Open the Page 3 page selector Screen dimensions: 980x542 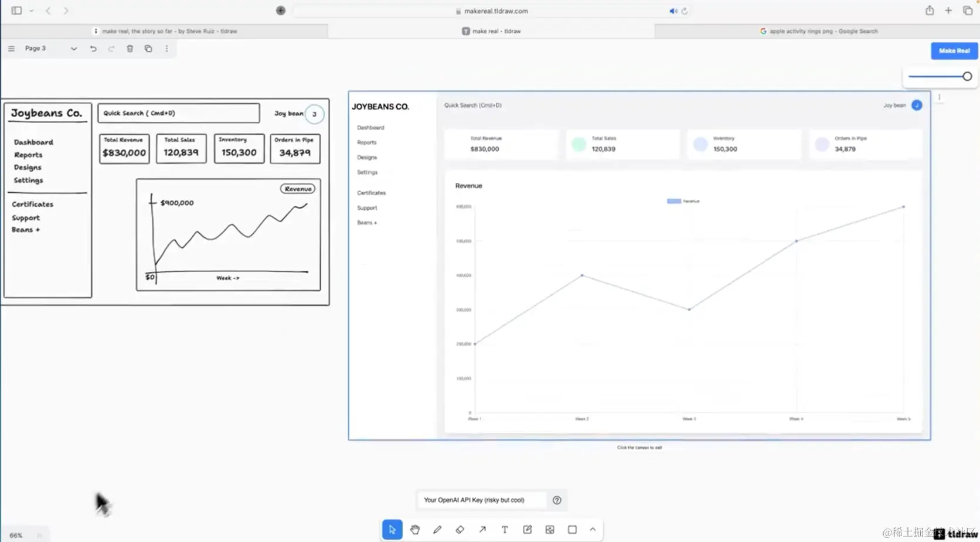click(x=50, y=49)
